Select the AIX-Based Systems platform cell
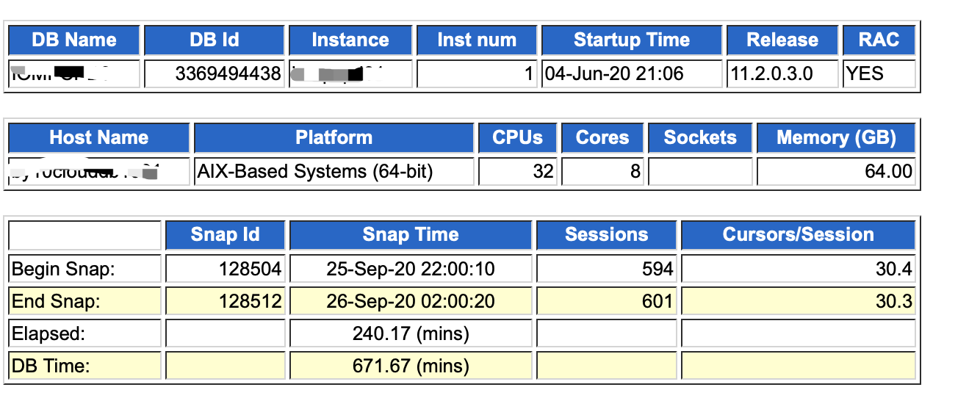Viewport: 980px width, 401px height. click(x=314, y=172)
